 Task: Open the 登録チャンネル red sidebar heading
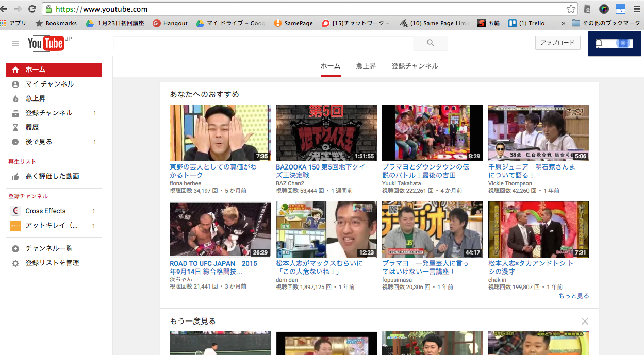click(28, 196)
